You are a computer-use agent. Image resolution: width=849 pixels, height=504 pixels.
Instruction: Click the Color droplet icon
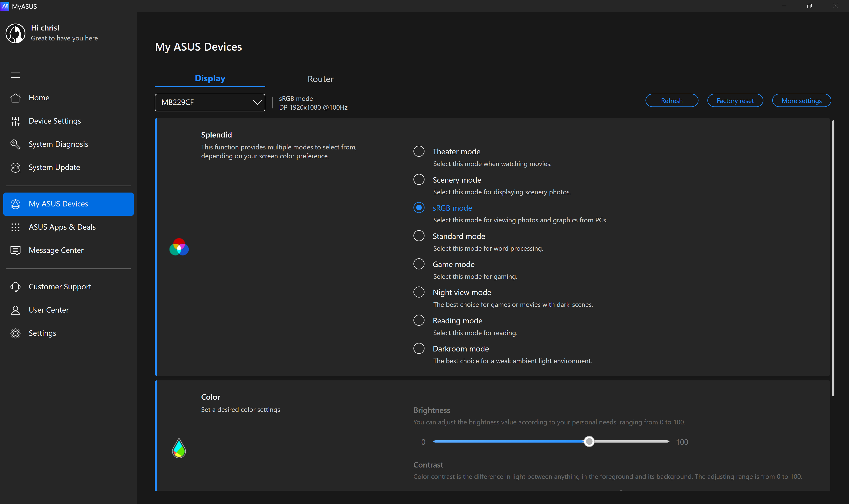179,448
